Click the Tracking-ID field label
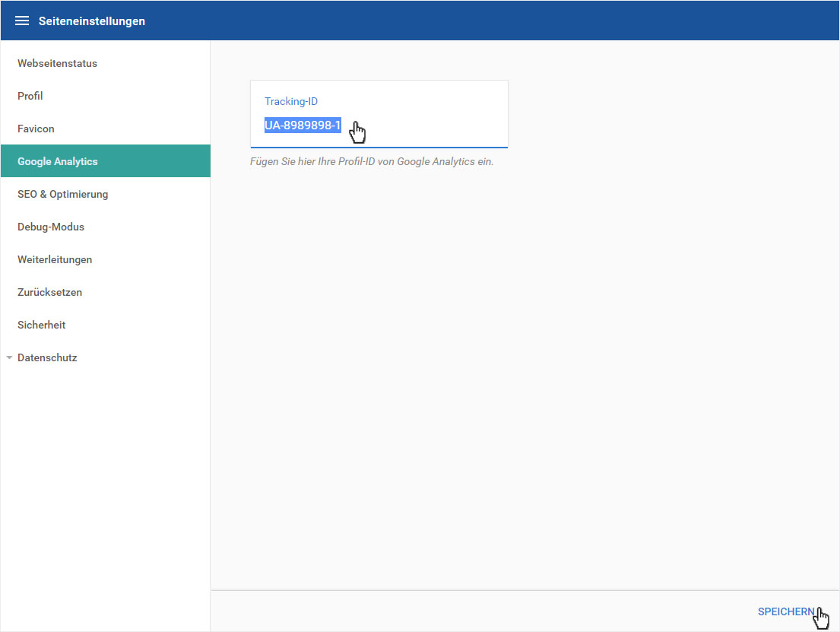 point(291,101)
